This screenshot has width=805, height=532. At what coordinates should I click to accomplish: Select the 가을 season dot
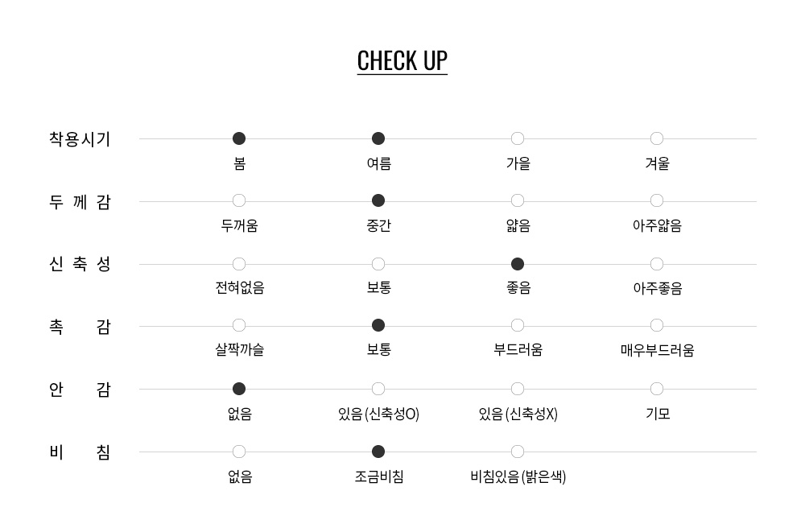[518, 138]
